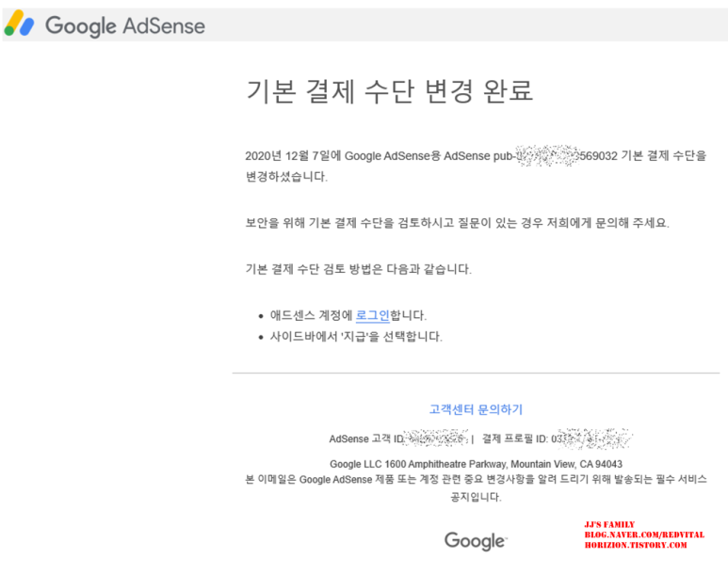Click the line 기본 결제 수단 검토 방법은
The image size is (728, 574).
pyautogui.click(x=359, y=269)
